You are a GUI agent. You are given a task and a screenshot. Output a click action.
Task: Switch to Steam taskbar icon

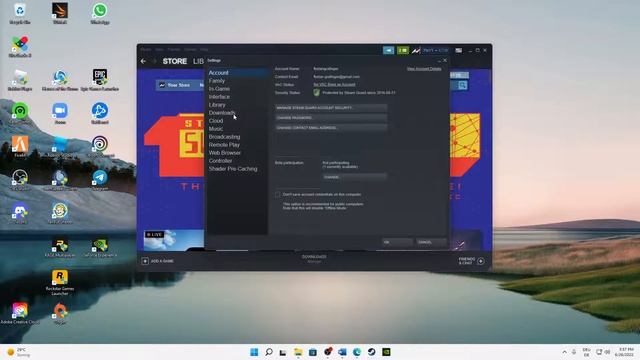pyautogui.click(x=371, y=352)
